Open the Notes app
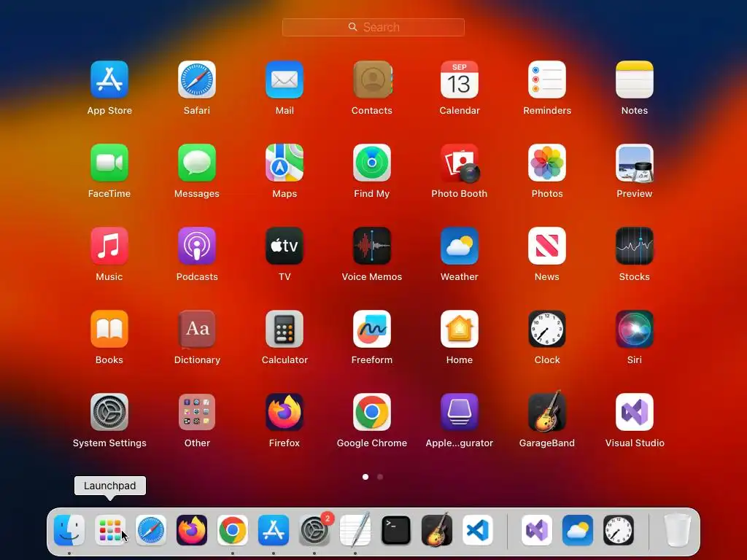The image size is (747, 560). pyautogui.click(x=635, y=79)
